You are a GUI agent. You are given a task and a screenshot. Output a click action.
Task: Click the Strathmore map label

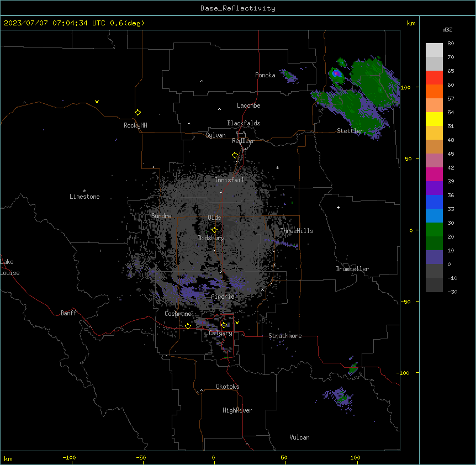tap(285, 336)
